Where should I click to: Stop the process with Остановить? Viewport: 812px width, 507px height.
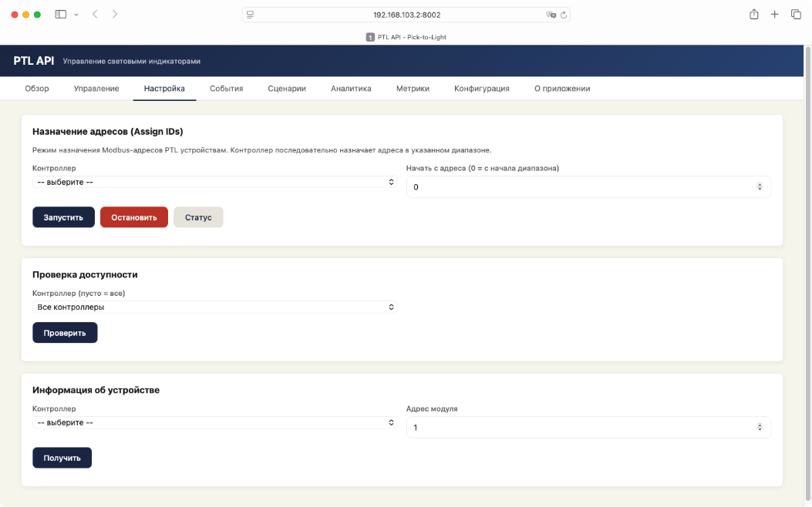point(133,217)
